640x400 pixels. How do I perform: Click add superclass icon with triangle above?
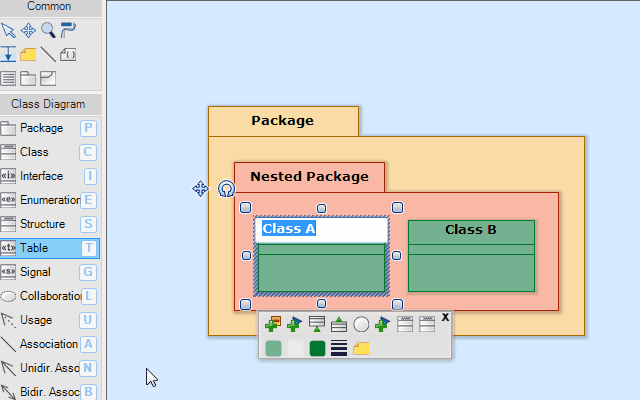(x=339, y=324)
